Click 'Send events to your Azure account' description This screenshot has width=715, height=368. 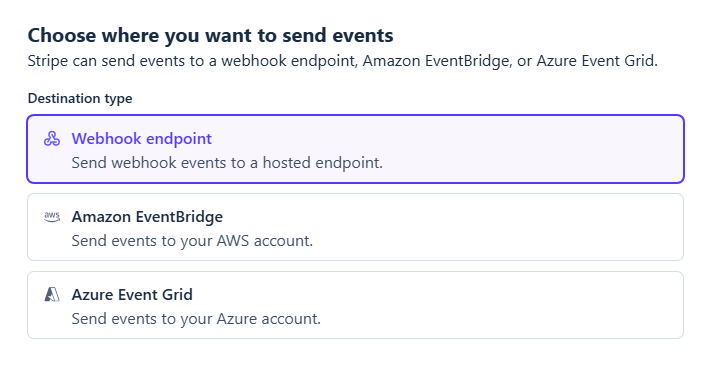[x=196, y=319]
